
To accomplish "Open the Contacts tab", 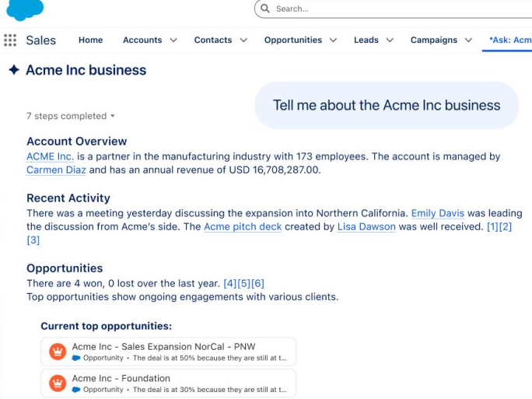I will 213,40.
